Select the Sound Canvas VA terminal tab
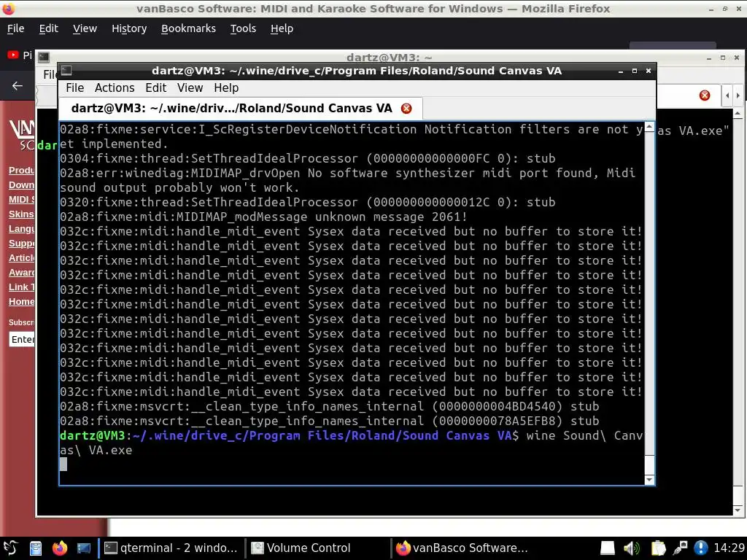This screenshot has height=560, width=747. [x=240, y=109]
